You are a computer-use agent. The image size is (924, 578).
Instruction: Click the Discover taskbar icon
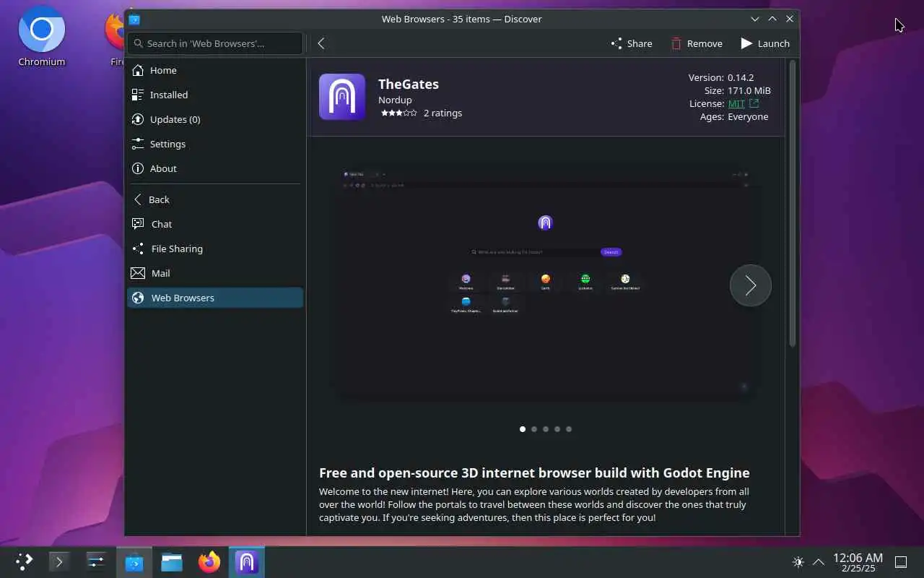(x=134, y=561)
